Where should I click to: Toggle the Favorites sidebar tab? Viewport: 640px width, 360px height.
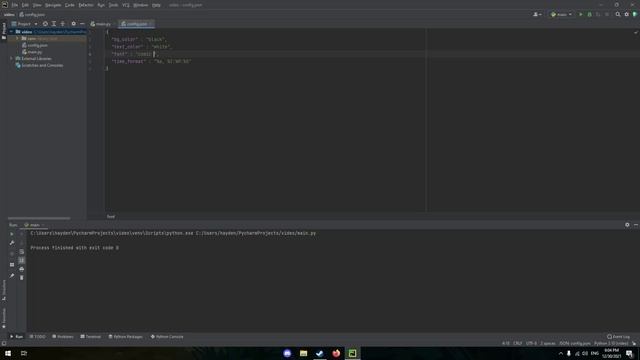point(4,318)
